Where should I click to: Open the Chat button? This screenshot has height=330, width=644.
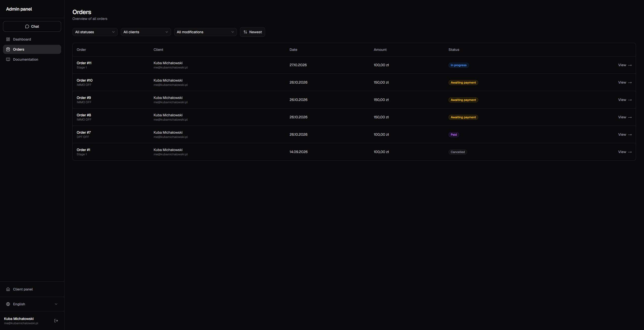(x=32, y=26)
